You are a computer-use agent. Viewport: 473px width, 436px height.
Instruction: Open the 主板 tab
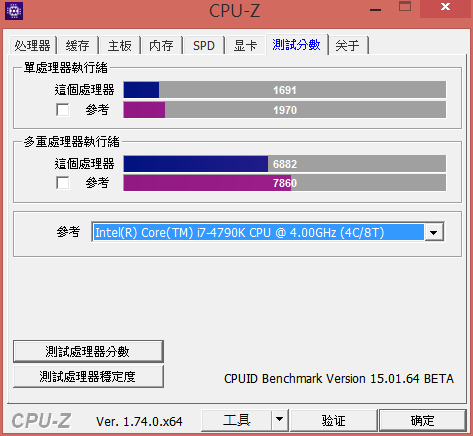(119, 45)
